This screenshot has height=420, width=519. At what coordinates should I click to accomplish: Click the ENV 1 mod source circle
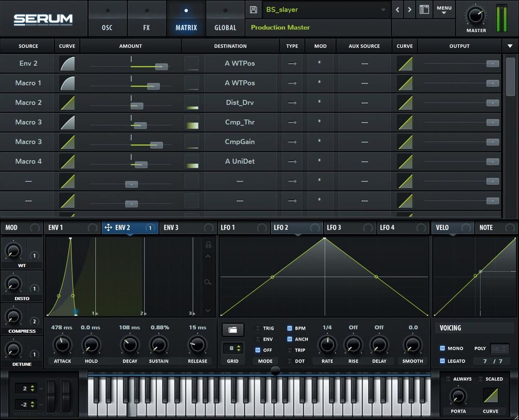pos(92,228)
